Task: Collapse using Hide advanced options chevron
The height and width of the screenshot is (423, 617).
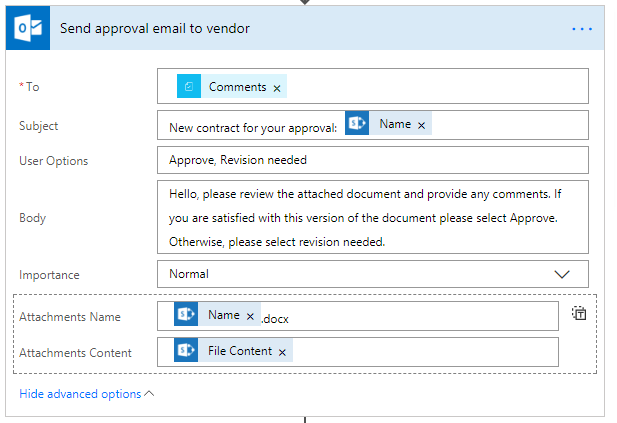Action: (150, 394)
